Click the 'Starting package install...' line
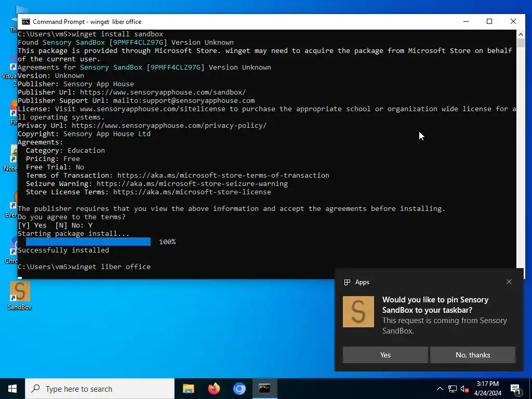This screenshot has height=399, width=532. (x=74, y=233)
